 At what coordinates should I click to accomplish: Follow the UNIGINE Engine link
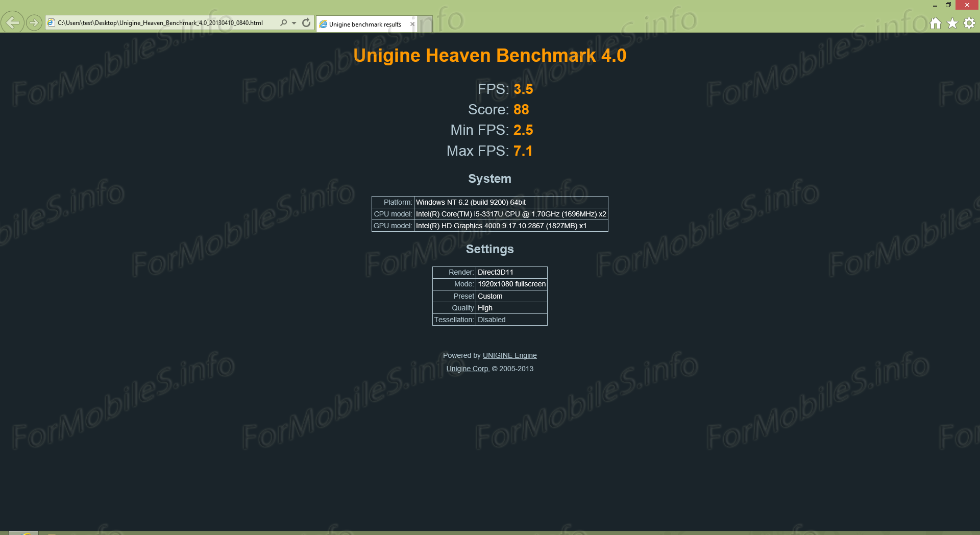(509, 355)
